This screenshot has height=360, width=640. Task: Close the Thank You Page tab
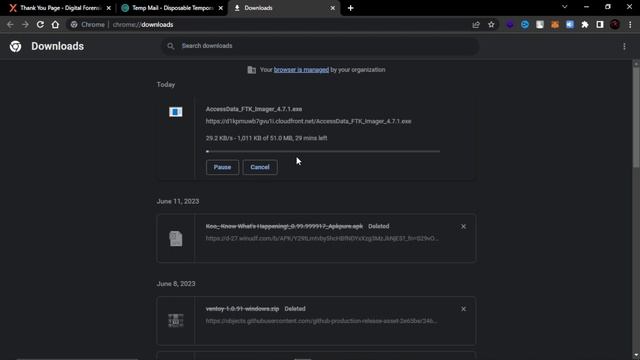pyautogui.click(x=109, y=8)
